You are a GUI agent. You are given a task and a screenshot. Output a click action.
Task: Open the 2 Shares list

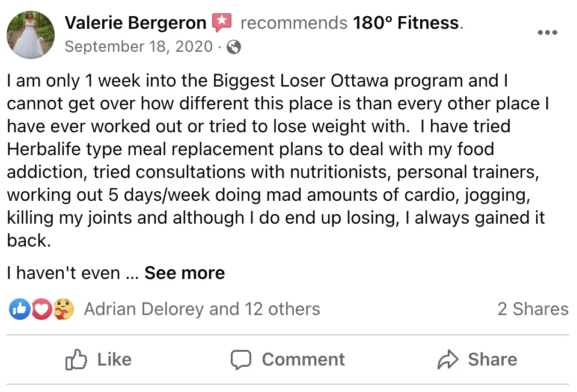pyautogui.click(x=533, y=309)
